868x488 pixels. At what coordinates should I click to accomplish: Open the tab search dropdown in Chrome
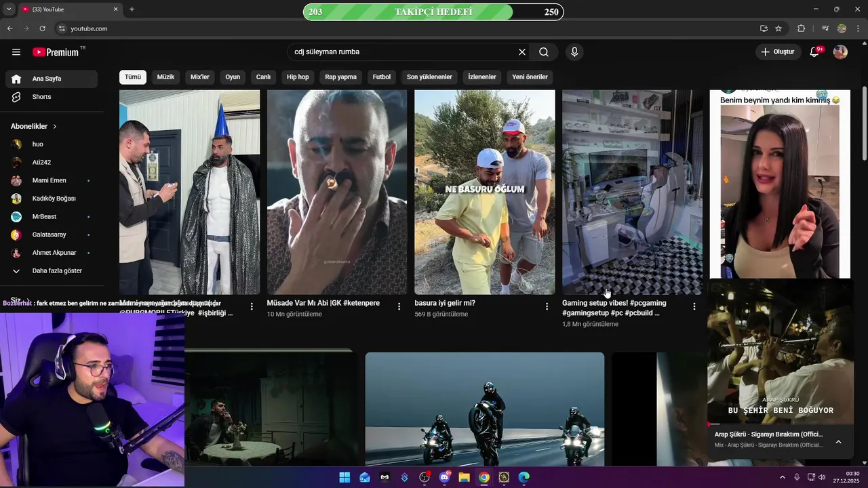click(x=9, y=9)
